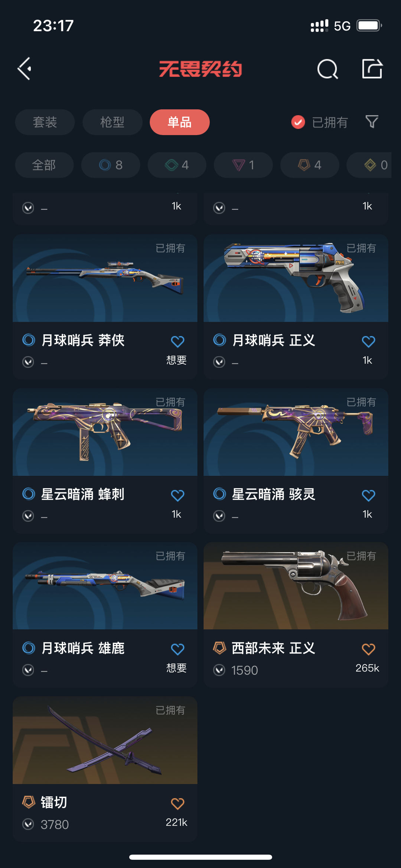This screenshot has width=401, height=868.
Task: Filter by green diamond tier showing 4
Action: [177, 165]
